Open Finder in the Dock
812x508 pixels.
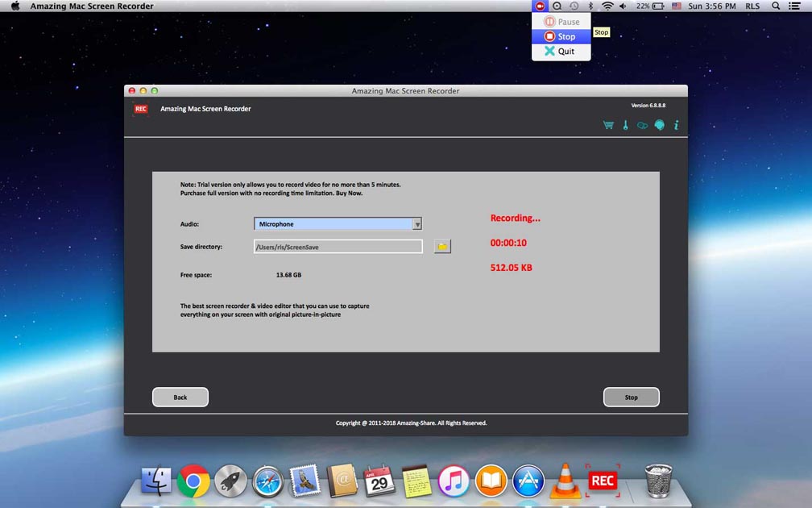pyautogui.click(x=156, y=481)
